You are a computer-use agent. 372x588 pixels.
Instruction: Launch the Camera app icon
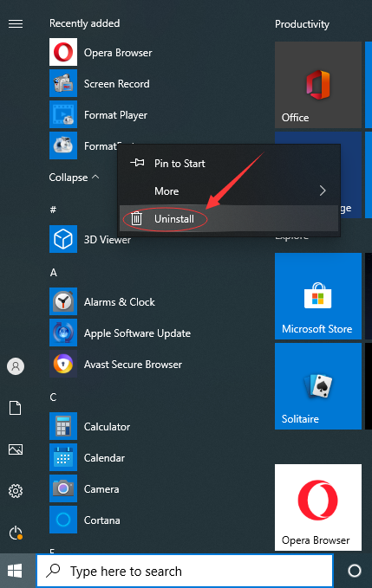[x=63, y=488]
